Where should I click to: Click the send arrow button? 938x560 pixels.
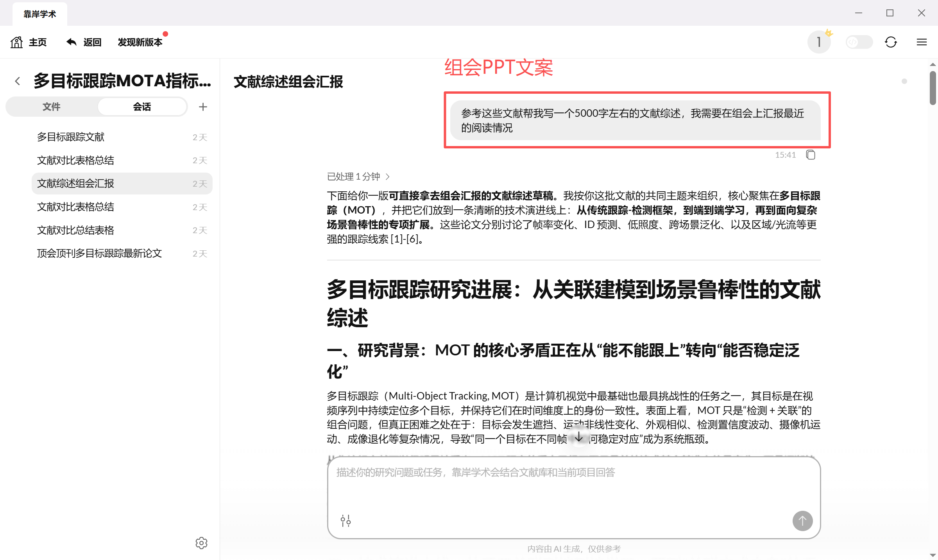coord(802,521)
